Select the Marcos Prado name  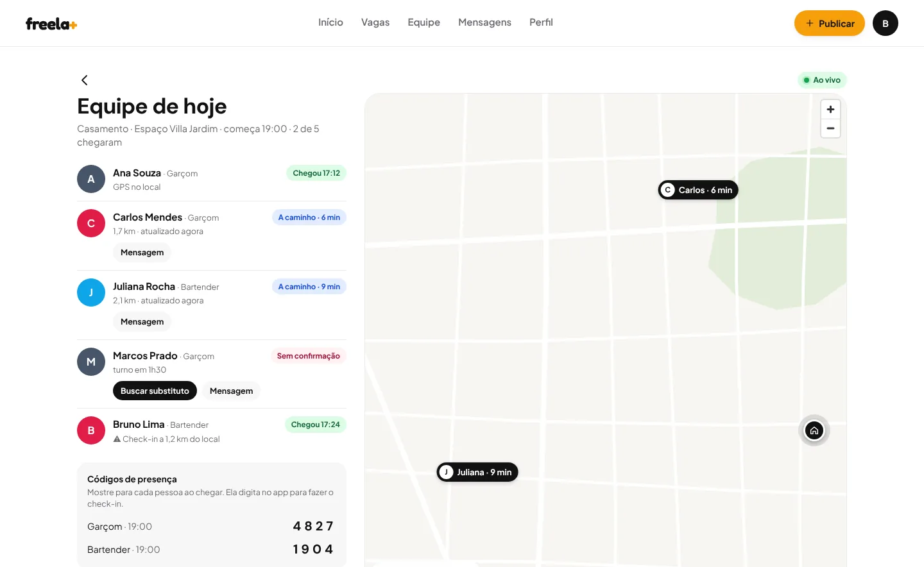(x=145, y=356)
